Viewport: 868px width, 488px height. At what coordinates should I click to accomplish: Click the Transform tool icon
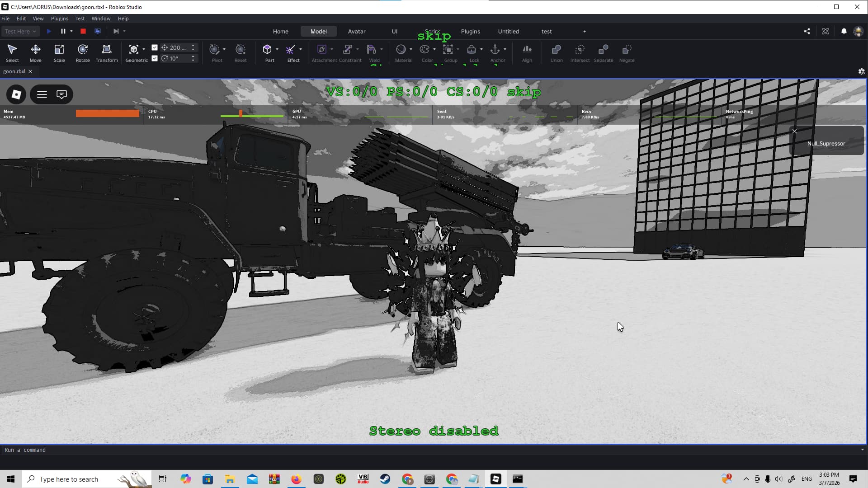pos(107,49)
